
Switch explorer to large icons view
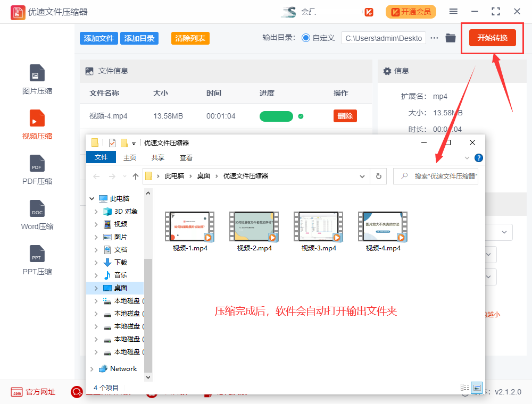(x=476, y=388)
